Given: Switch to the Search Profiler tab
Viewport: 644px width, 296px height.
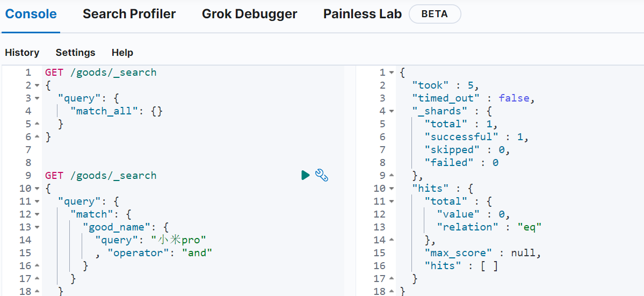Looking at the screenshot, I should [129, 14].
